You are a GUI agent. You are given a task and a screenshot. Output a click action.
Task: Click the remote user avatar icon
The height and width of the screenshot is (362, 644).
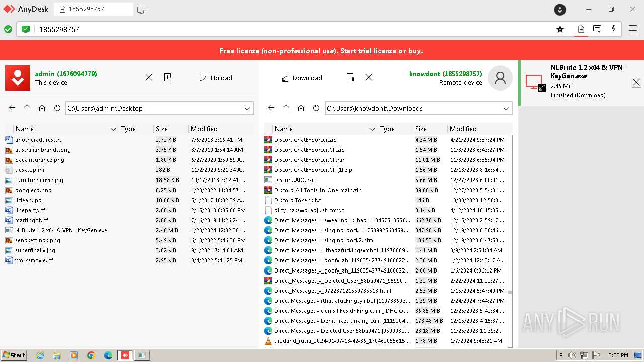500,78
